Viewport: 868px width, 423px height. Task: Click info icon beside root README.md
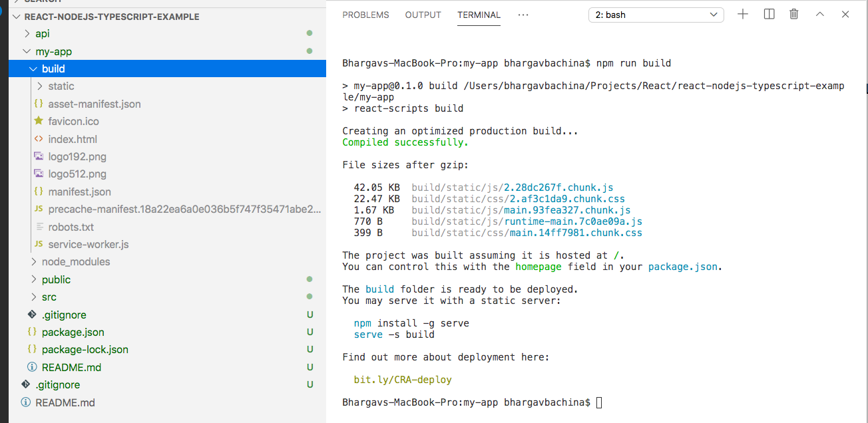click(26, 402)
